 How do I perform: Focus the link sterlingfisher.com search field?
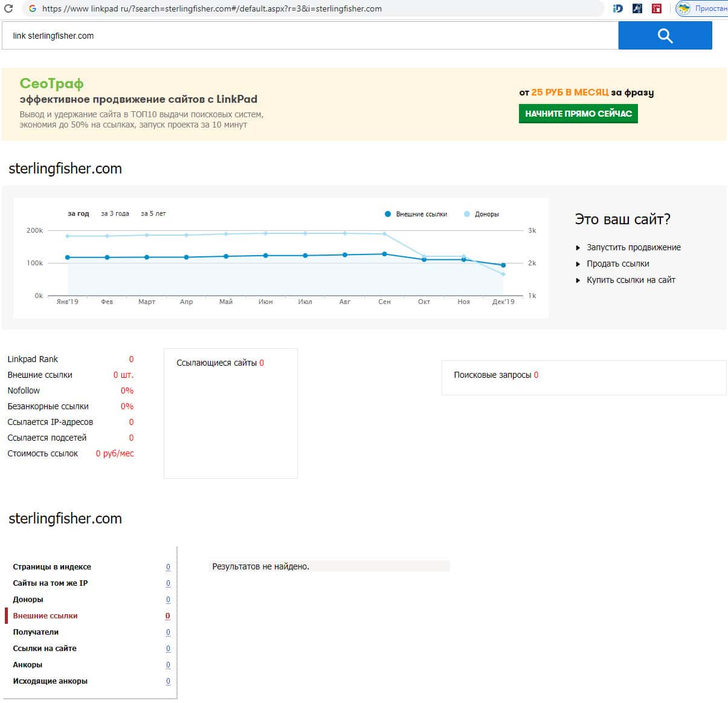coord(309,36)
